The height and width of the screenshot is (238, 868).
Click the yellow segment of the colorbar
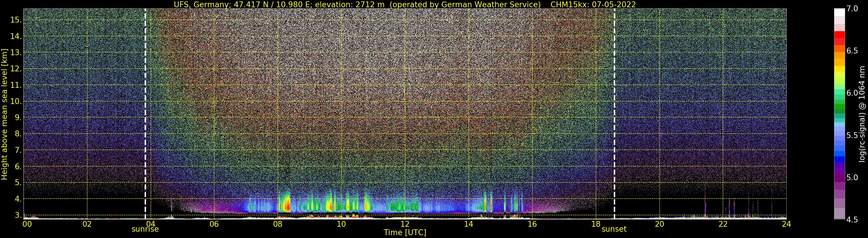click(x=839, y=69)
